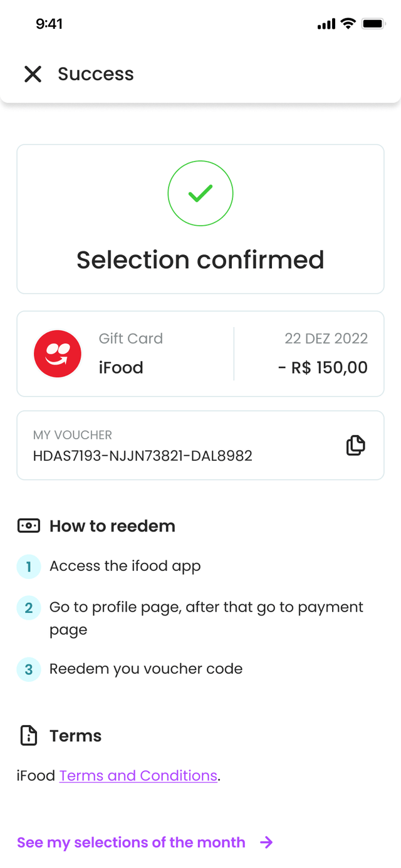Open See my selections of the month
Viewport: 401px width, 868px height.
[x=131, y=842]
